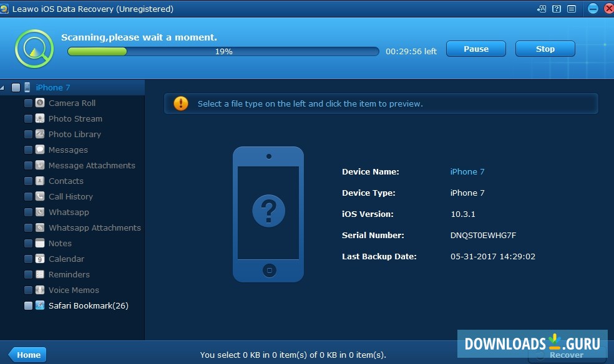The height and width of the screenshot is (364, 614).
Task: Enable the Photo Stream checkbox
Action: (x=28, y=118)
